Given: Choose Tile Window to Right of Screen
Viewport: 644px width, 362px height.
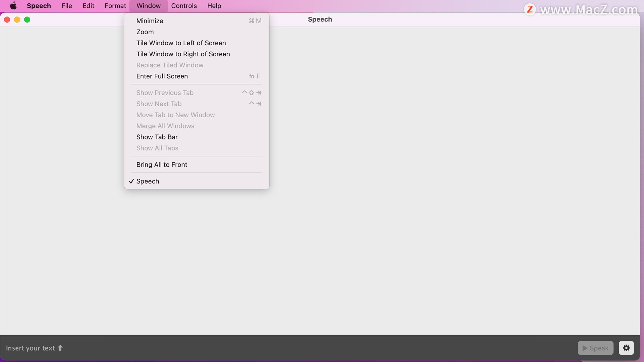Looking at the screenshot, I should point(197,54).
